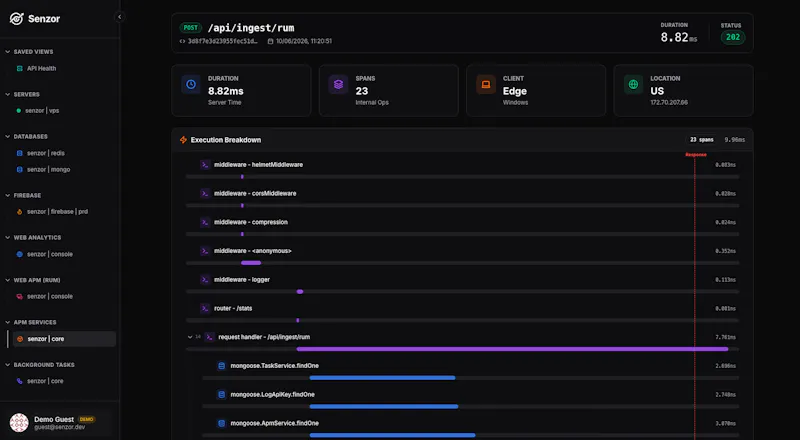
Task: Select senzor | core under APM Services
Action: 64,339
